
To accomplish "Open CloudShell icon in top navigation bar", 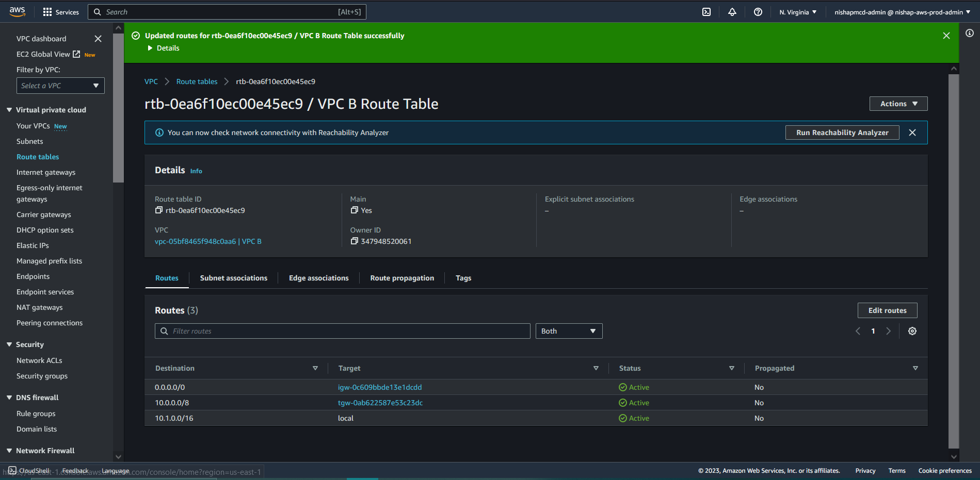I will click(706, 12).
